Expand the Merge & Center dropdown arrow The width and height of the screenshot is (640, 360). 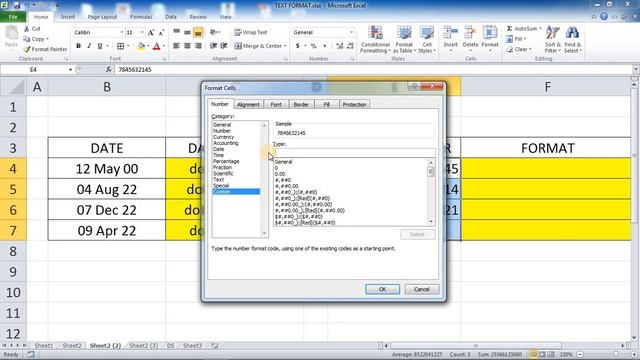coord(285,46)
